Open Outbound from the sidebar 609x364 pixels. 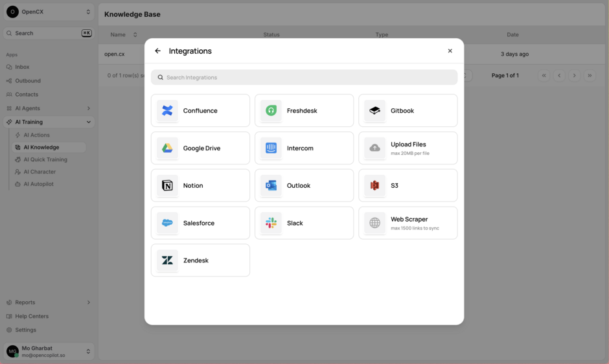(x=28, y=81)
